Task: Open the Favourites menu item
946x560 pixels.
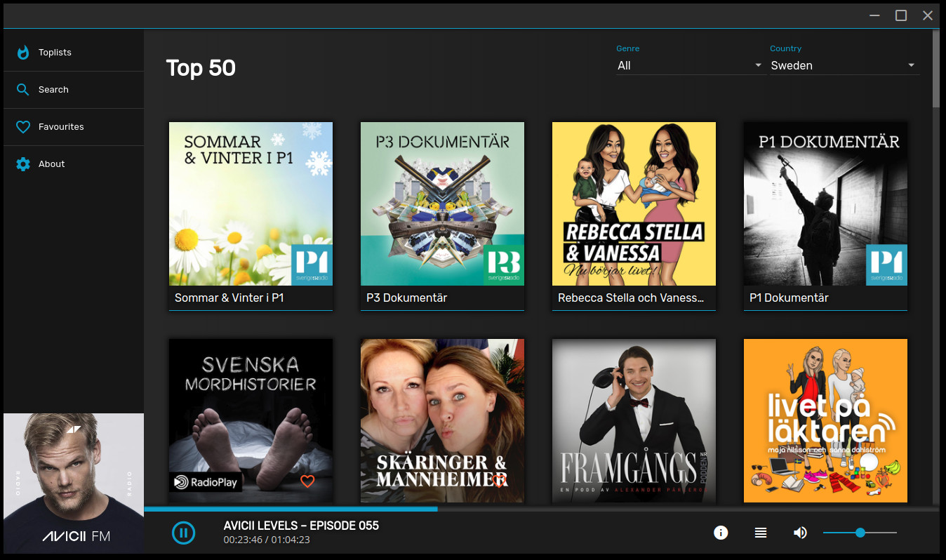Action: (x=74, y=127)
